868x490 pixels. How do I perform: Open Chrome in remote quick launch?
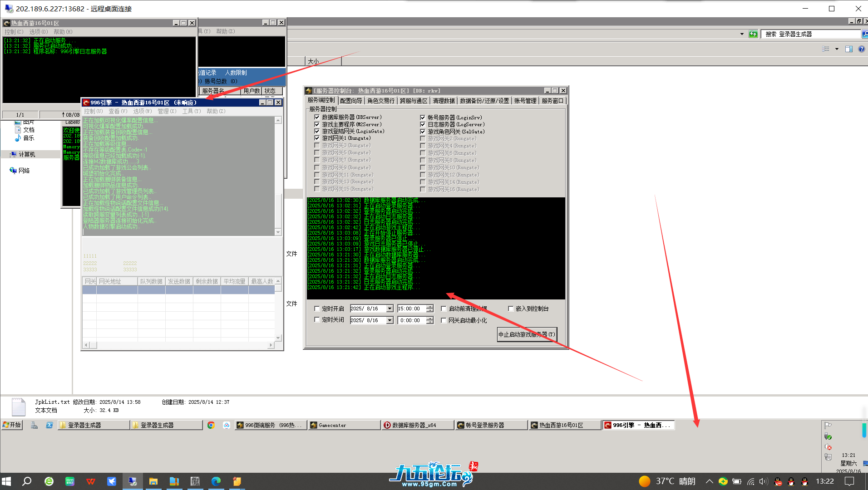pos(211,425)
